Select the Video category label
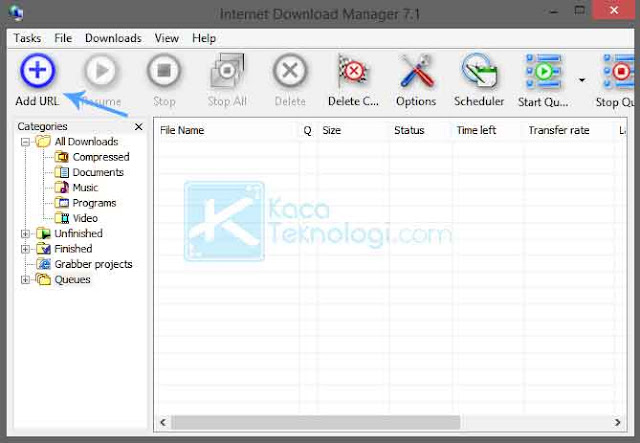Image resolution: width=640 pixels, height=443 pixels. [x=85, y=218]
